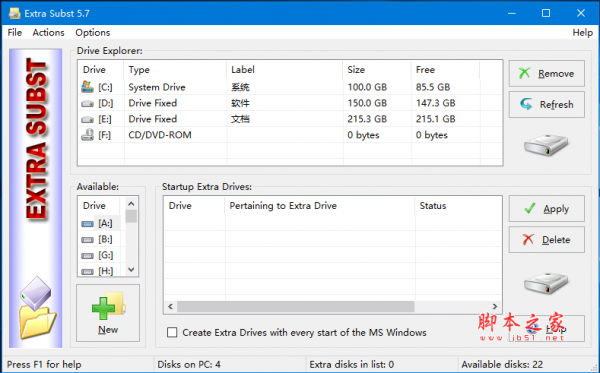This screenshot has width=600, height=373.
Task: Open the Actions menu
Action: (x=48, y=33)
